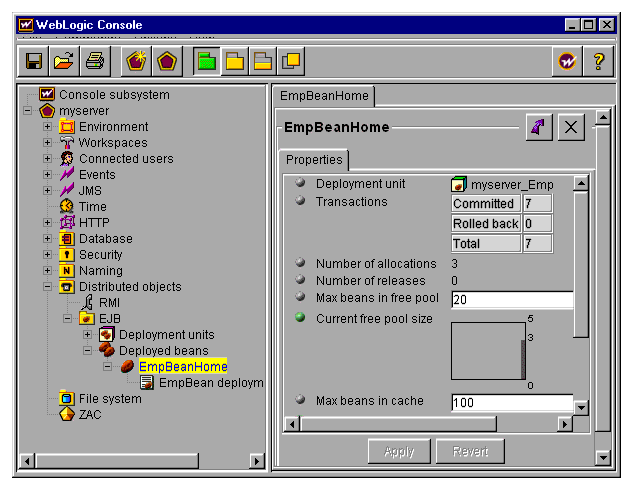This screenshot has height=491, width=634.
Task: Expand the Naming tree node
Action: point(47,271)
